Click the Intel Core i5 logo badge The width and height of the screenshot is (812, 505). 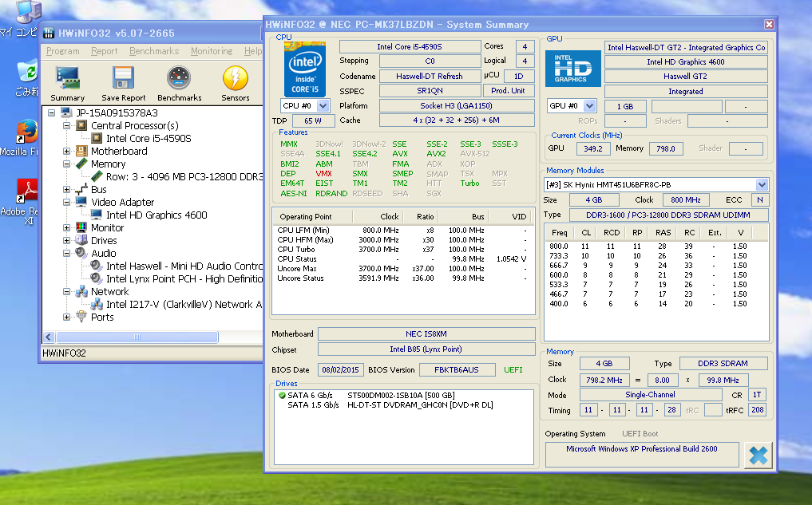(304, 69)
